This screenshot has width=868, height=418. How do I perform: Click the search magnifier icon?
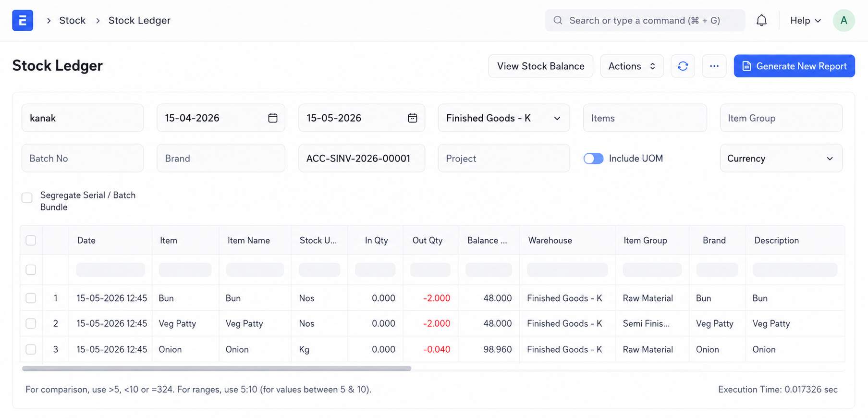click(558, 20)
